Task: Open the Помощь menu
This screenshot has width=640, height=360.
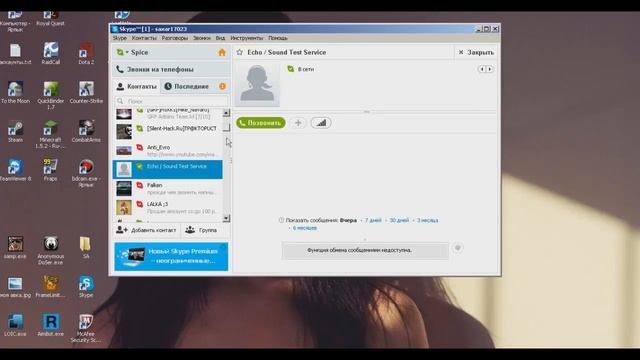Action: (278, 38)
